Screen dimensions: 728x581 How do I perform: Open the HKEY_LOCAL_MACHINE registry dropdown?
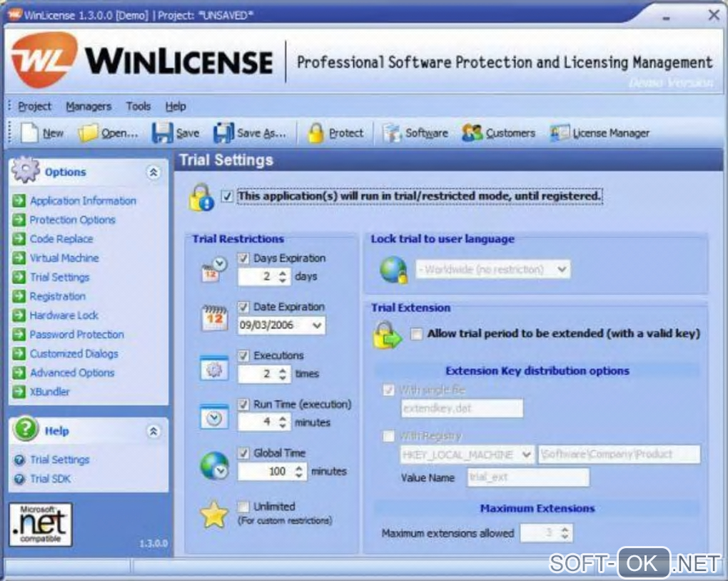[x=526, y=454]
